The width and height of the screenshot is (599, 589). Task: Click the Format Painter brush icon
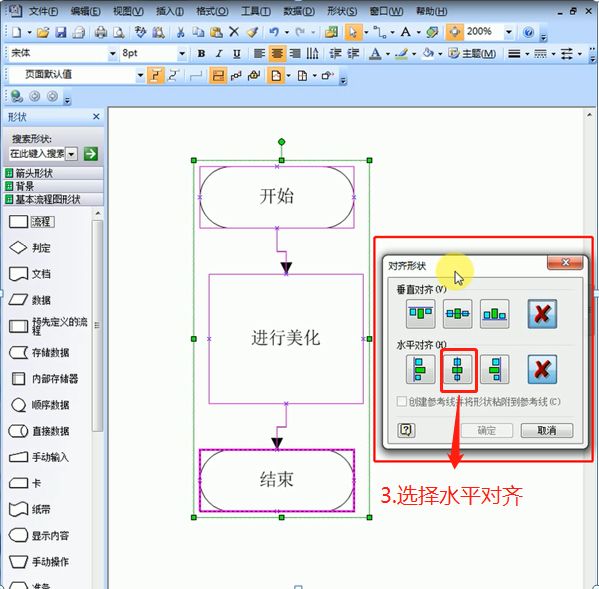[x=253, y=32]
